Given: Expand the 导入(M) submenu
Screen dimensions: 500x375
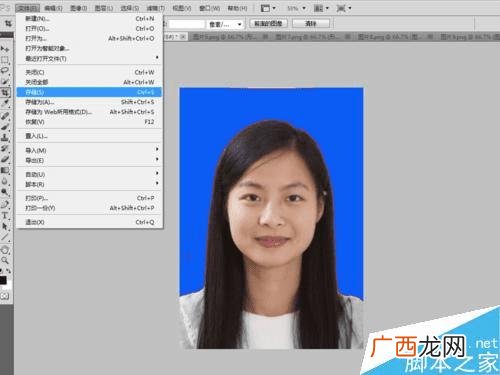Looking at the screenshot, I should point(89,150).
